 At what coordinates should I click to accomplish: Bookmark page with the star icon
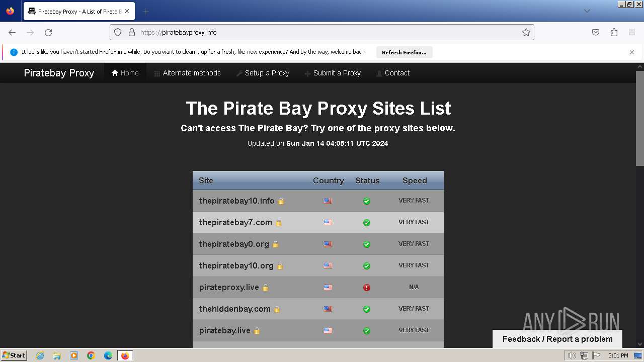pyautogui.click(x=526, y=32)
